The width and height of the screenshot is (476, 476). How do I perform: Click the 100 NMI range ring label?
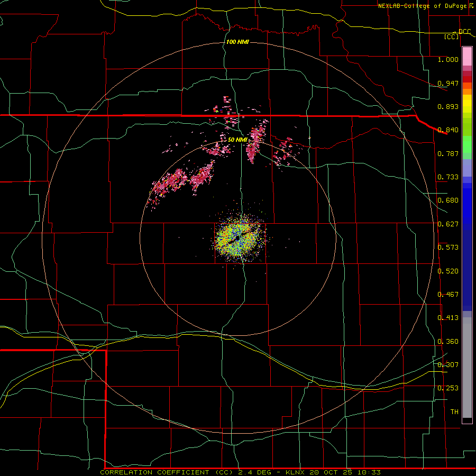237,42
